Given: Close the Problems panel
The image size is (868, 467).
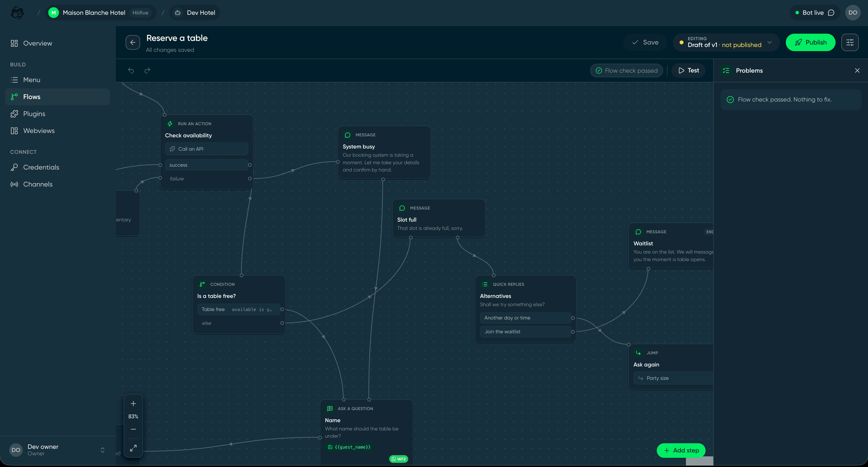Looking at the screenshot, I should (857, 70).
